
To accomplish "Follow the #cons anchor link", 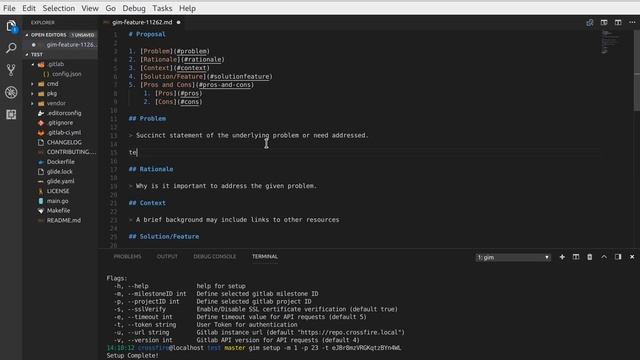I will pos(190,102).
